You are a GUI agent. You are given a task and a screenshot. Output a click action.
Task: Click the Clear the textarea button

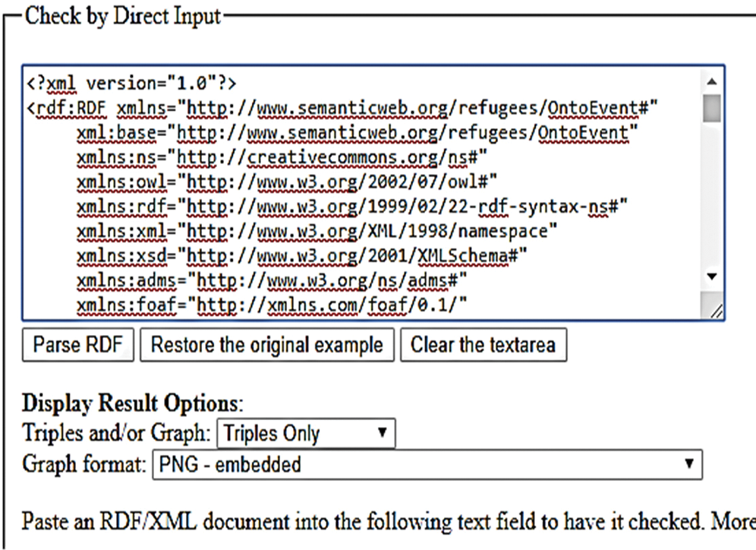coord(483,345)
